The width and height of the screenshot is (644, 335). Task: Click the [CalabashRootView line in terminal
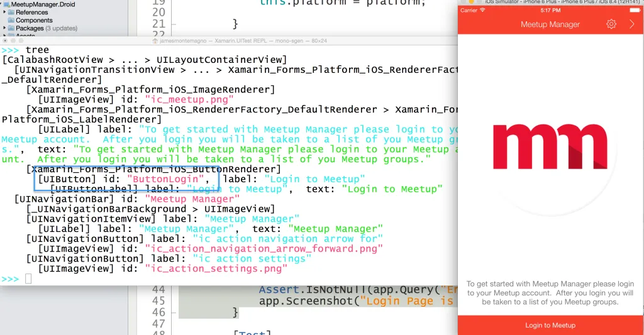(x=145, y=60)
